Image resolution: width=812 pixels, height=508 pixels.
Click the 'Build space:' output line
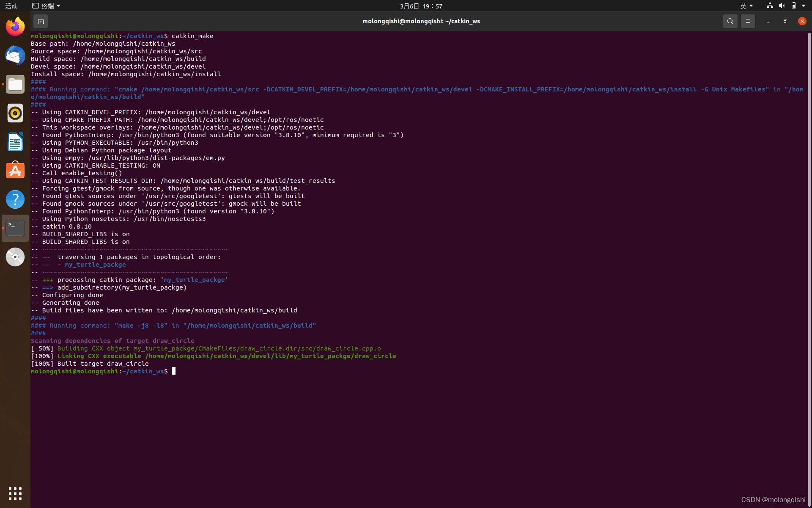point(118,59)
